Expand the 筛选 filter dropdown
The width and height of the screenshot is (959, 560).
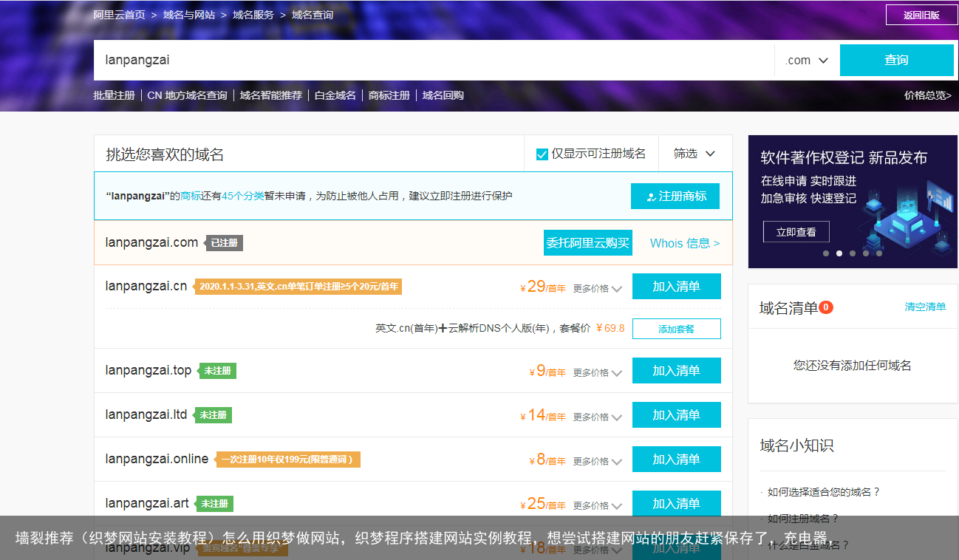[x=694, y=154]
